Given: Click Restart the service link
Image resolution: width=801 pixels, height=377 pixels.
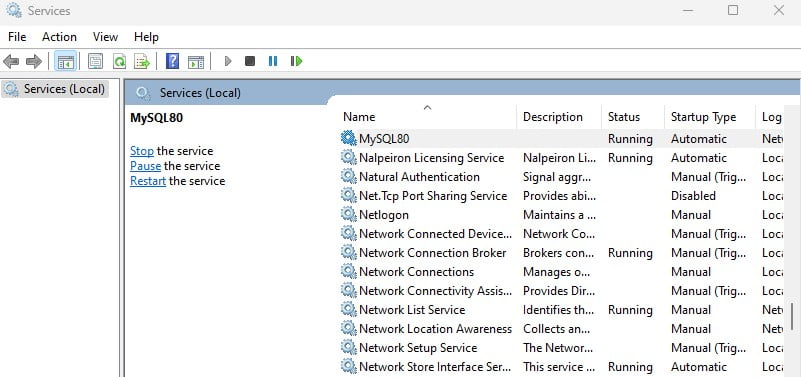Looking at the screenshot, I should (x=148, y=181).
